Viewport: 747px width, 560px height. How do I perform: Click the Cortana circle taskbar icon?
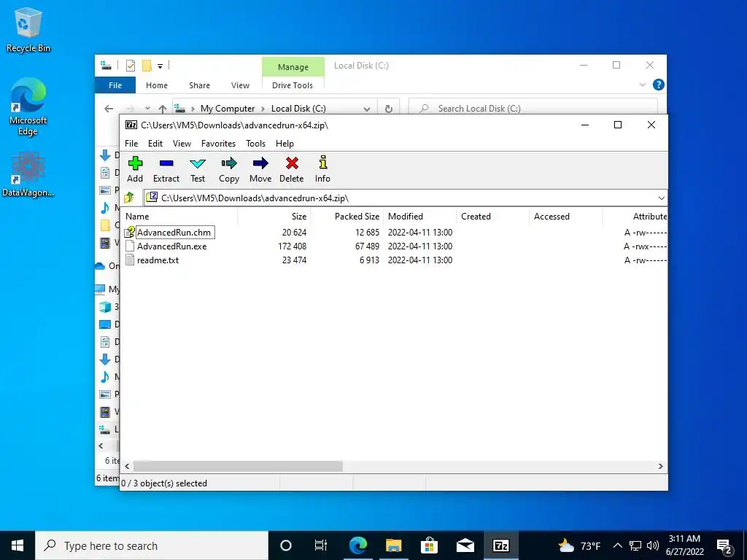pyautogui.click(x=286, y=545)
